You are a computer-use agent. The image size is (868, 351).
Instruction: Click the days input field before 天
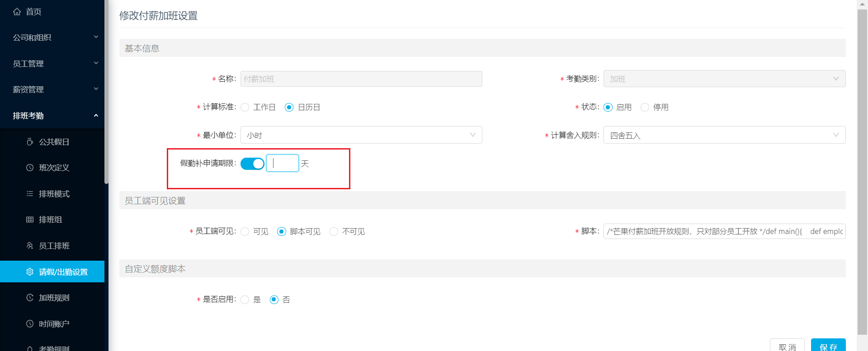tap(283, 163)
